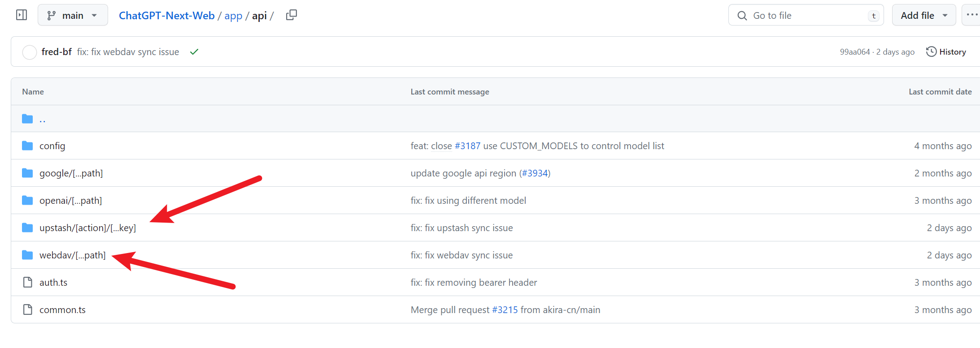The height and width of the screenshot is (348, 980).
Task: Open fred-bf's avatar
Action: coord(30,52)
